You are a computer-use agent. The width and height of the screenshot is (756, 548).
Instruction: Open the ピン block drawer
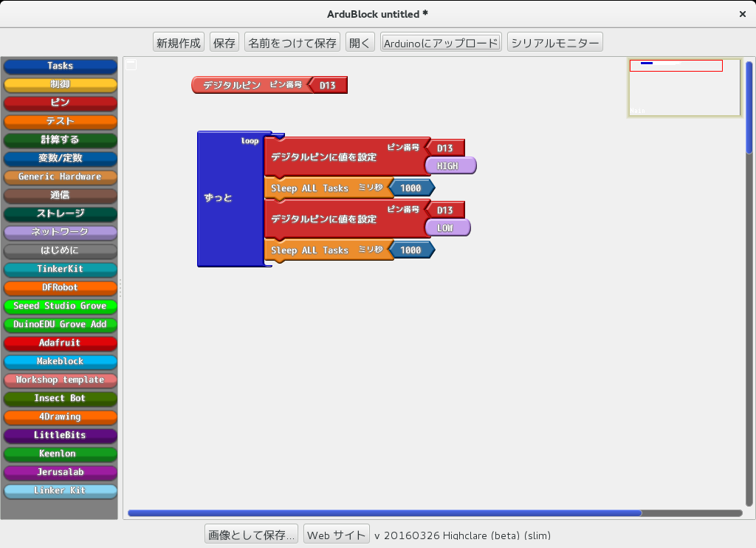point(61,103)
